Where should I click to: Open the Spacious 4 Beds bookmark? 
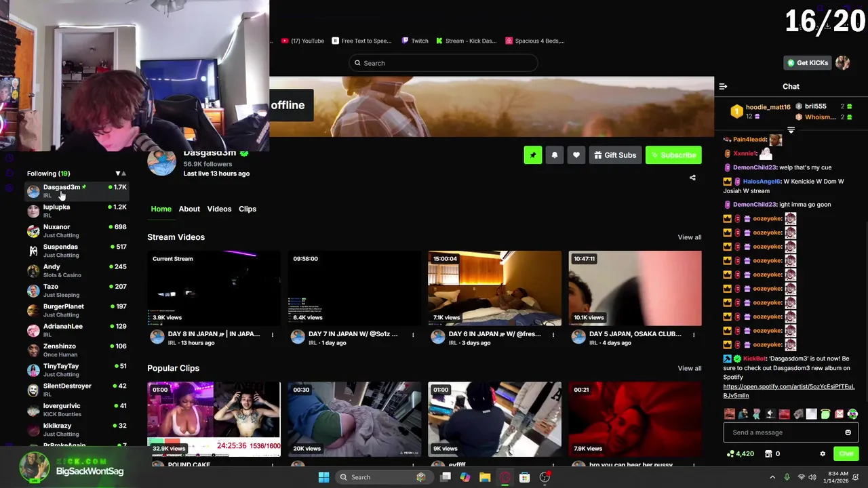click(535, 41)
